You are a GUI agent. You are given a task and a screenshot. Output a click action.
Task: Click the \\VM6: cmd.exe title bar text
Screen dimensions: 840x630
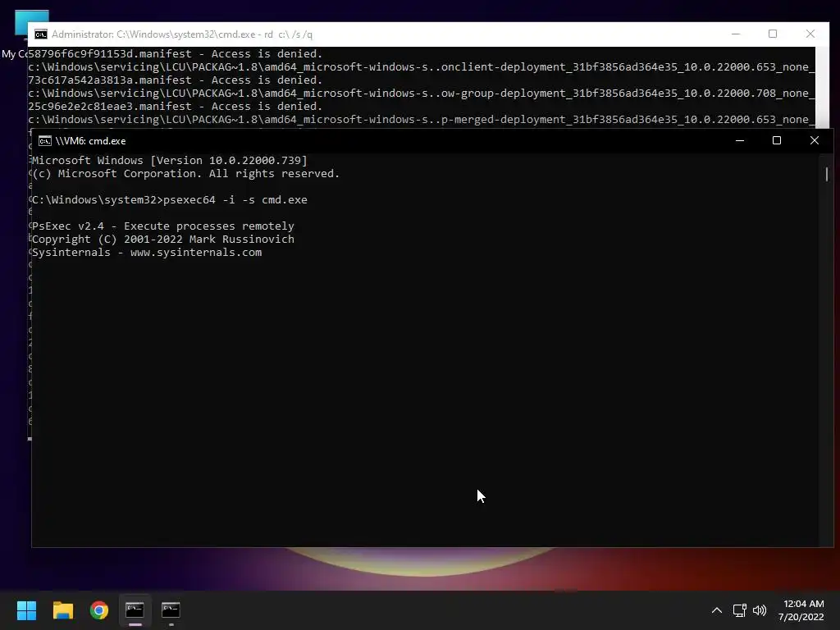(x=90, y=141)
